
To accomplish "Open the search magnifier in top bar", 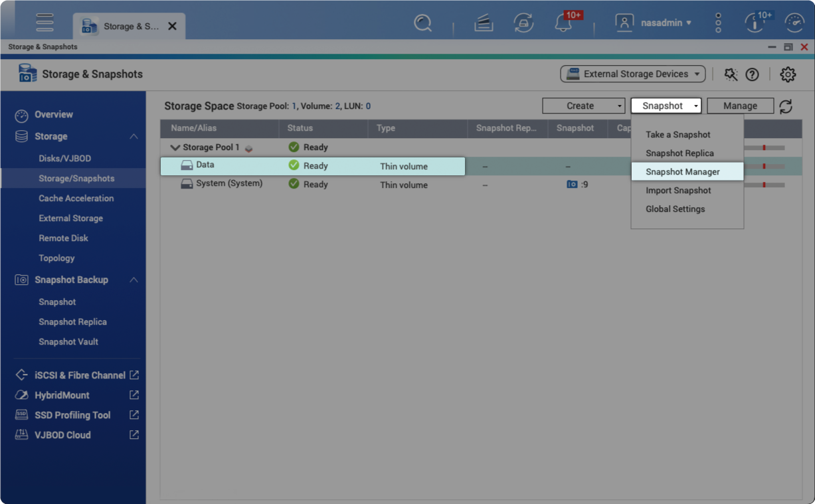I will coord(422,23).
